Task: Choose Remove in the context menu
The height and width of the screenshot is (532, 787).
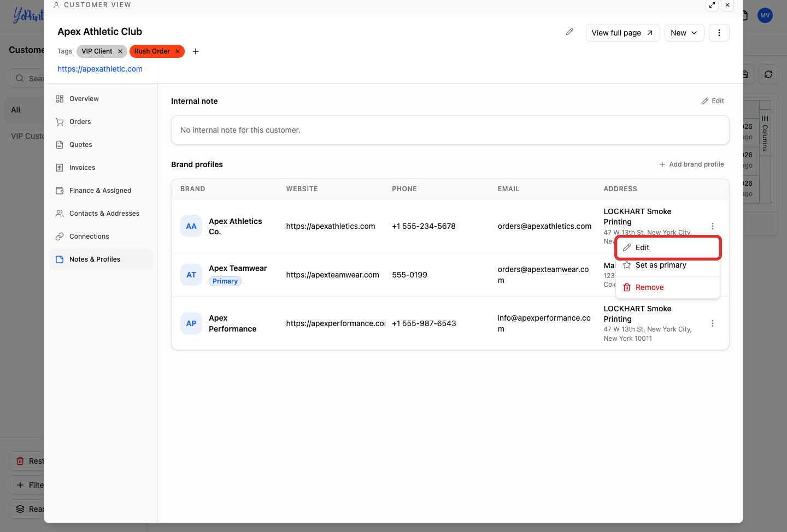Action: point(668,287)
